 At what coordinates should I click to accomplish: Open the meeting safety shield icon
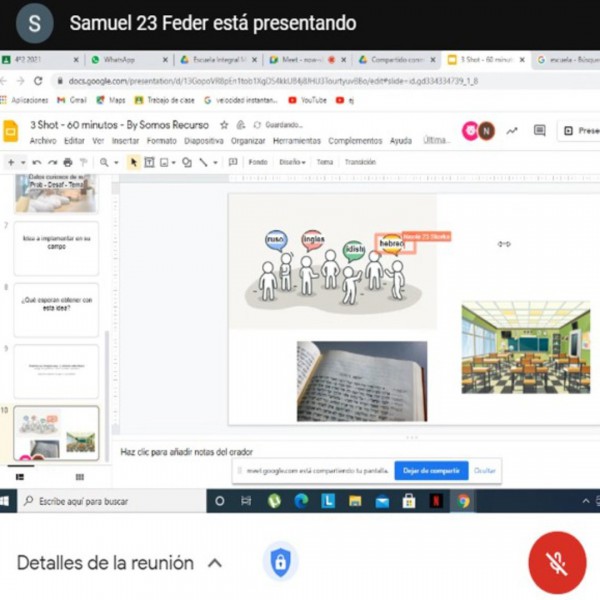(280, 562)
